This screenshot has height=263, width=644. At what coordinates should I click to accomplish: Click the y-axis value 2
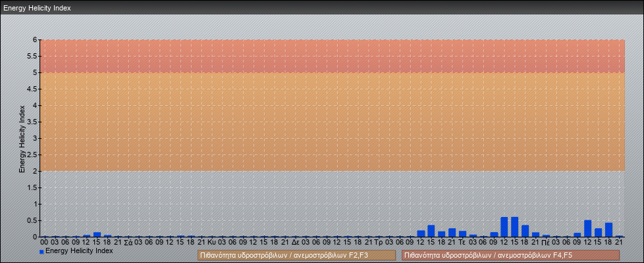click(35, 171)
